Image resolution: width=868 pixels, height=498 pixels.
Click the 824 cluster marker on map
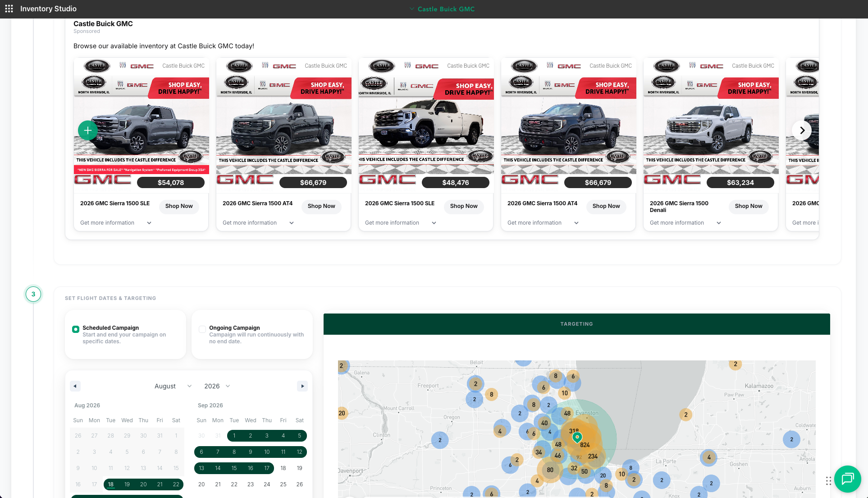pos(585,445)
